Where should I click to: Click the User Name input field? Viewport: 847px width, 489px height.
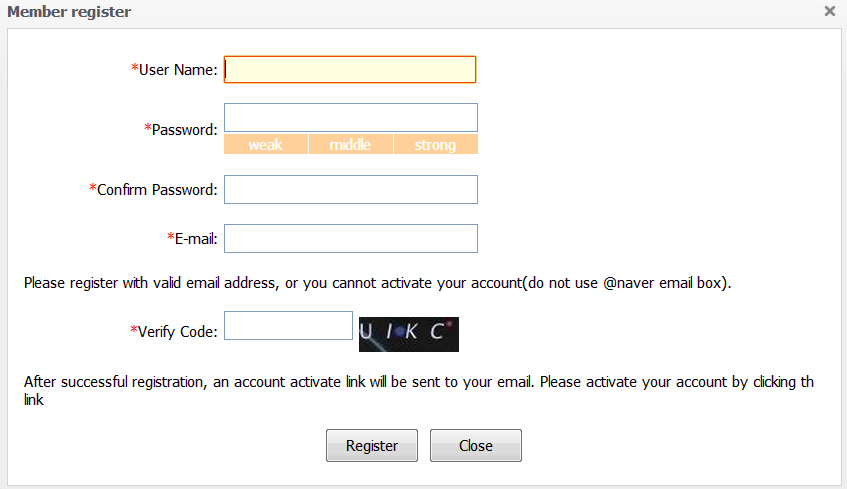point(350,69)
